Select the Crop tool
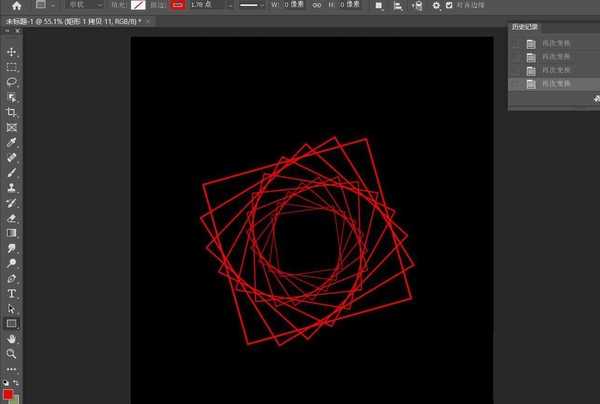Screen dimensions: 600x404 [11, 112]
